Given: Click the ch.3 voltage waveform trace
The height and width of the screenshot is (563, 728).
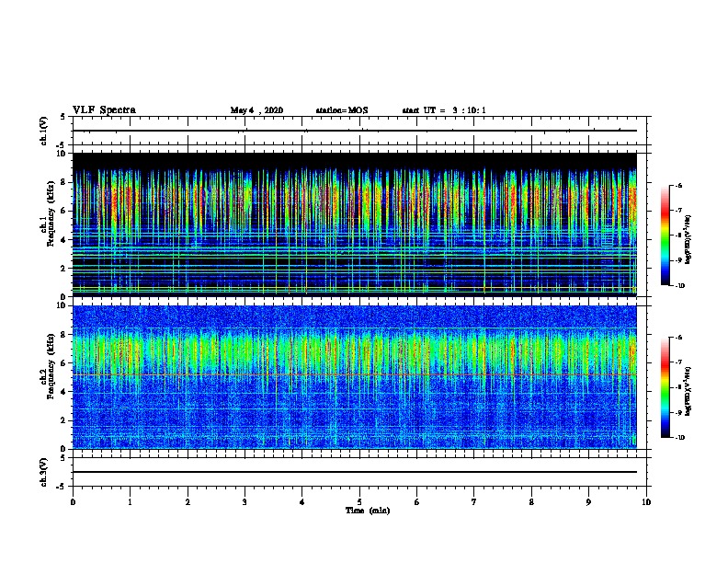Looking at the screenshot, I should [355, 472].
